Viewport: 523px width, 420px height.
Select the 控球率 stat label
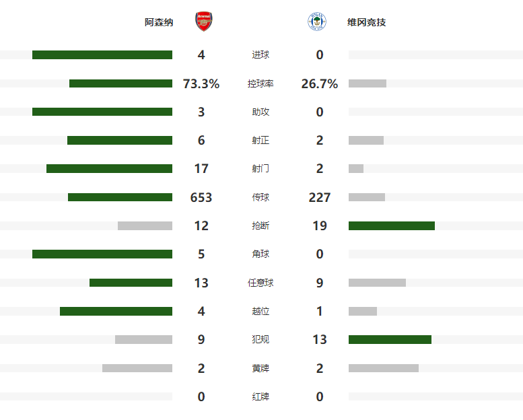[x=260, y=84]
